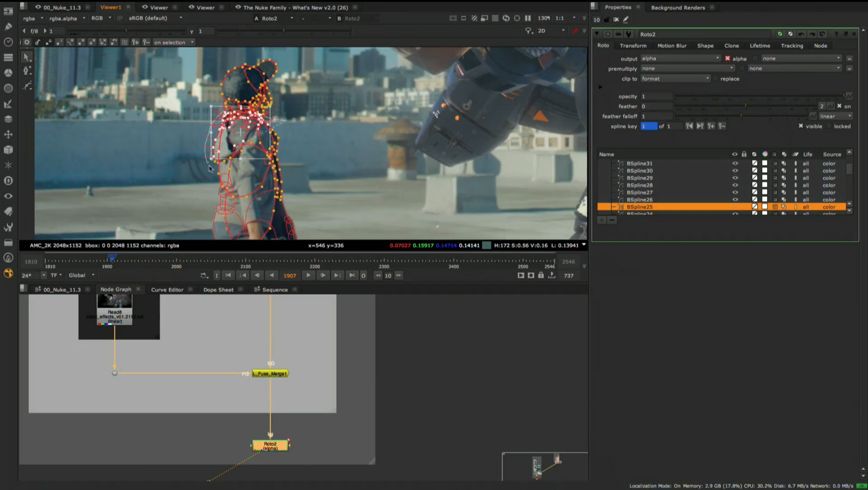
Task: Enable the replace checkbox
Action: pos(716,79)
